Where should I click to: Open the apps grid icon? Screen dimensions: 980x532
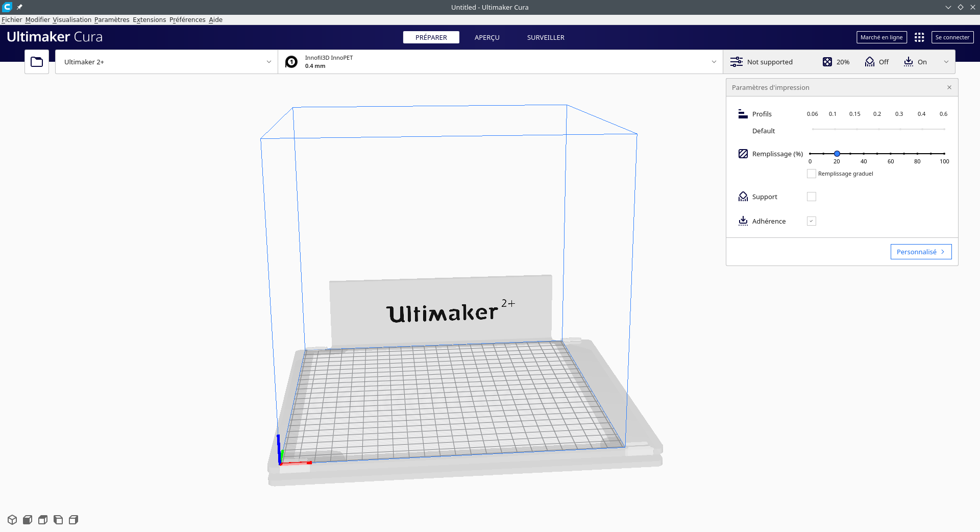pos(919,37)
